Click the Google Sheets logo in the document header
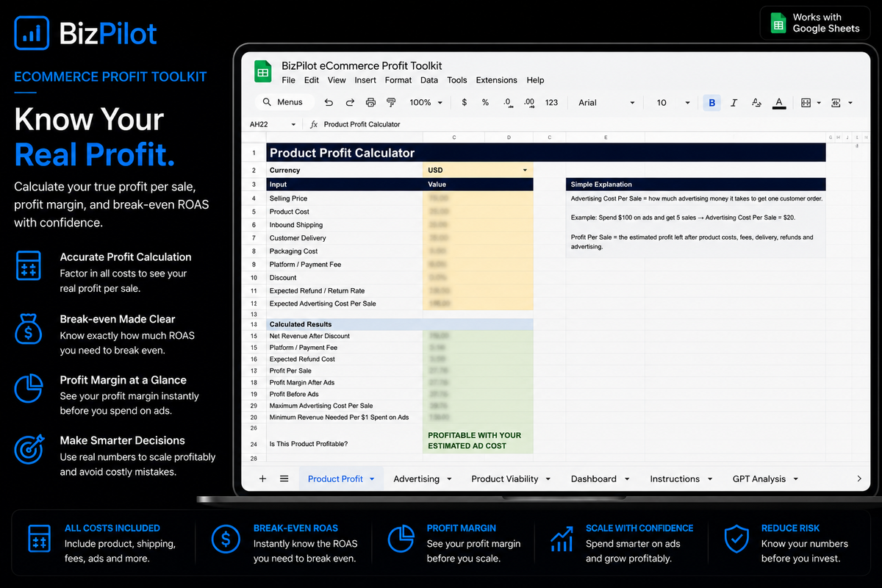882x588 pixels. pyautogui.click(x=263, y=71)
